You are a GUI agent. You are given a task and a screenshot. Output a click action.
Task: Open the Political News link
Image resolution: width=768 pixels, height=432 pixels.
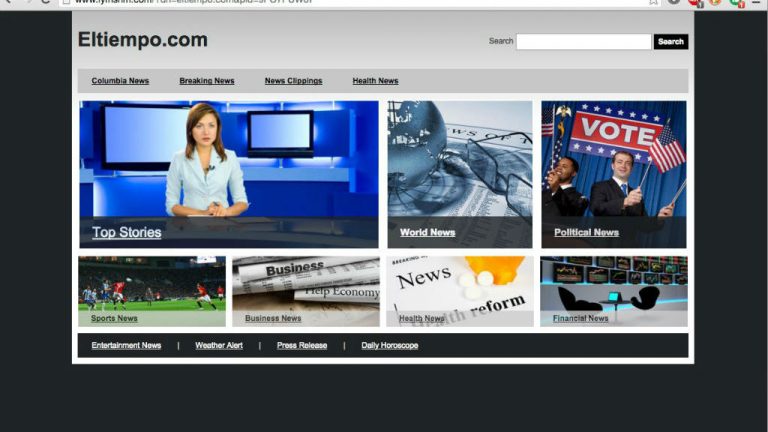coord(586,233)
